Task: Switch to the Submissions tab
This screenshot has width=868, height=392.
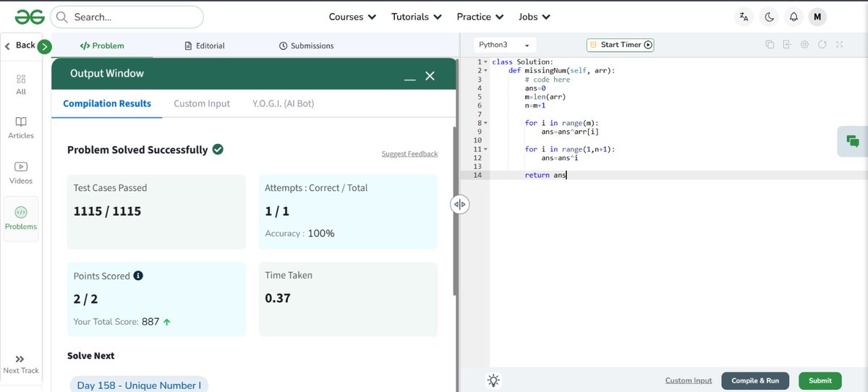Action: [x=307, y=46]
